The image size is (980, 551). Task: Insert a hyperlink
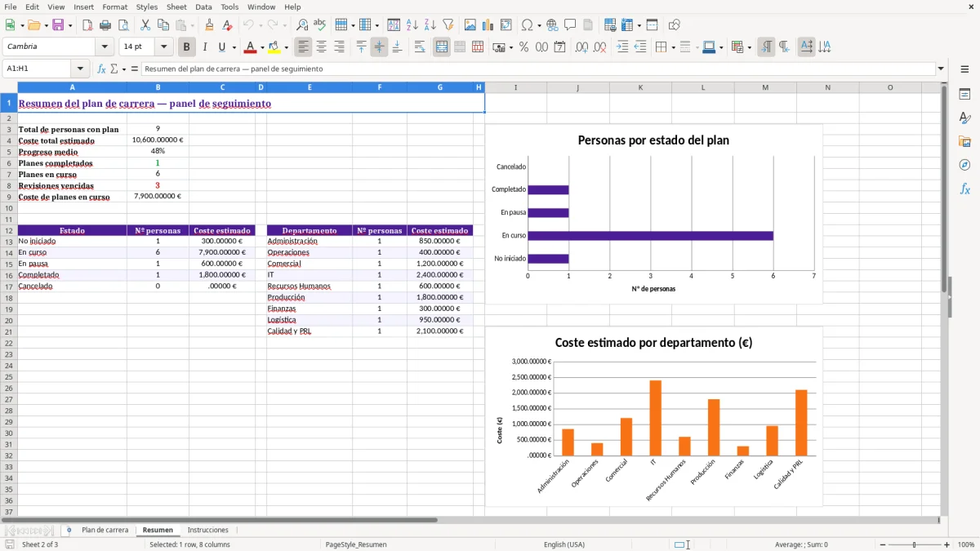552,25
